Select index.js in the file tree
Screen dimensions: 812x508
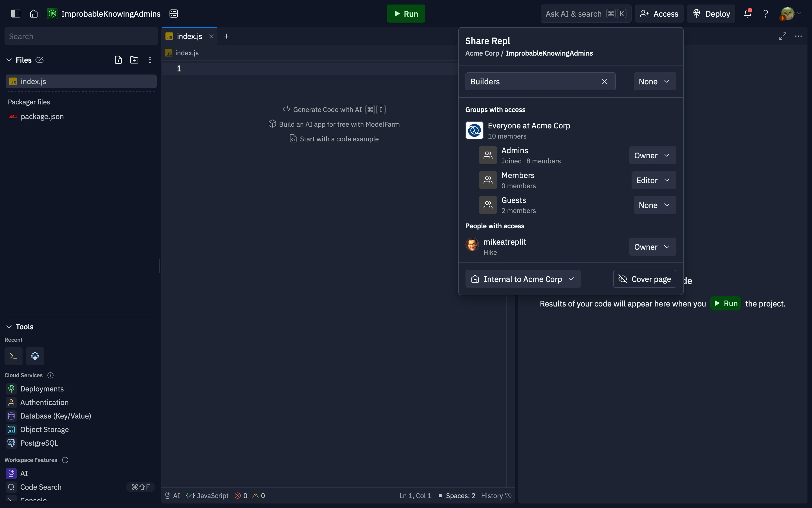pos(81,81)
